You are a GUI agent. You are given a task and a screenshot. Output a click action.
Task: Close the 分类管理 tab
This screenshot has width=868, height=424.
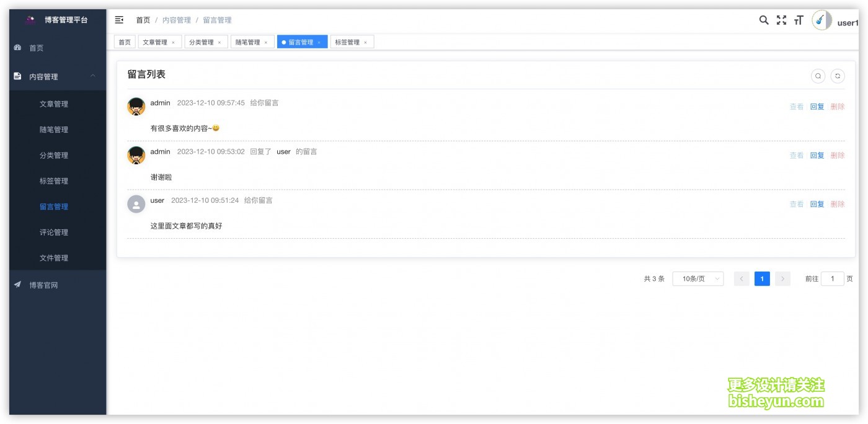point(219,42)
